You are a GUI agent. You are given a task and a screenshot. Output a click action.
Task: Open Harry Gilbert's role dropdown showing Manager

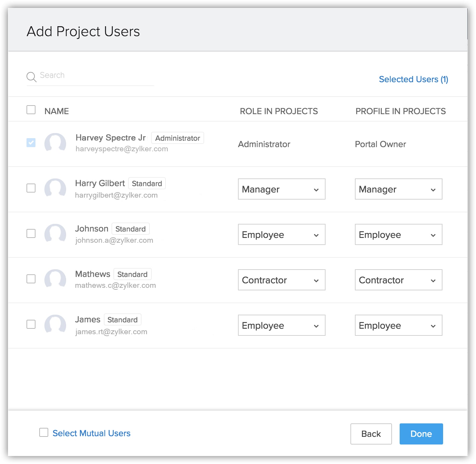point(281,189)
